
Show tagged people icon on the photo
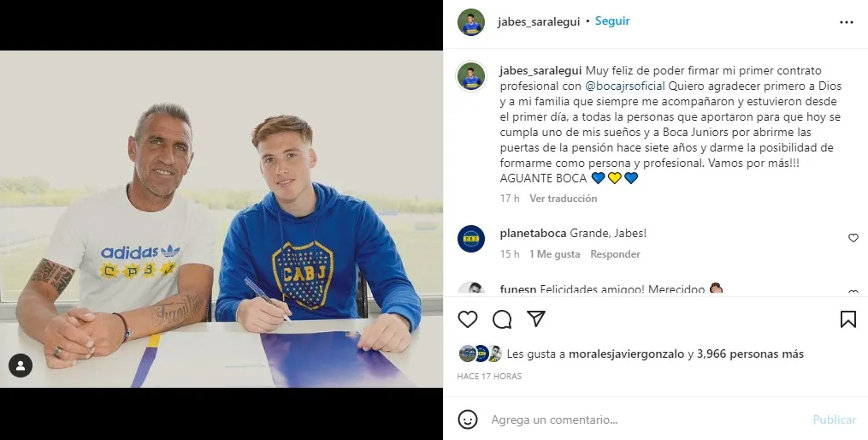[x=21, y=366]
